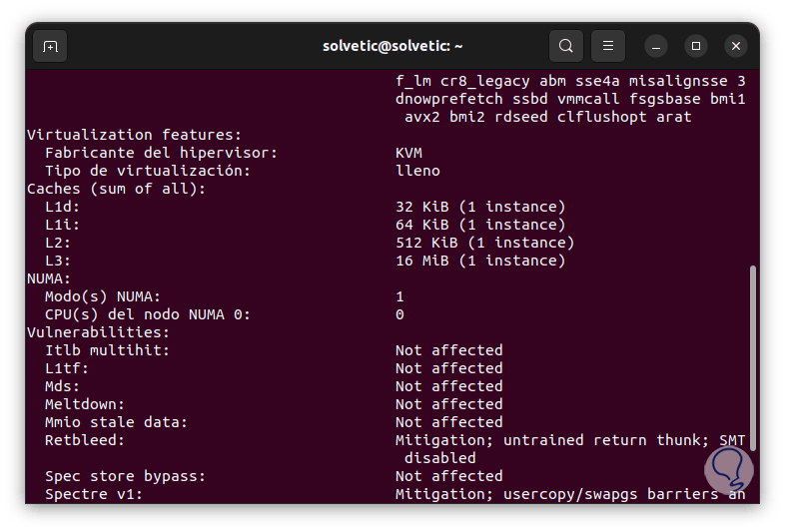Click the vertical scrollbar thumb

(753, 357)
